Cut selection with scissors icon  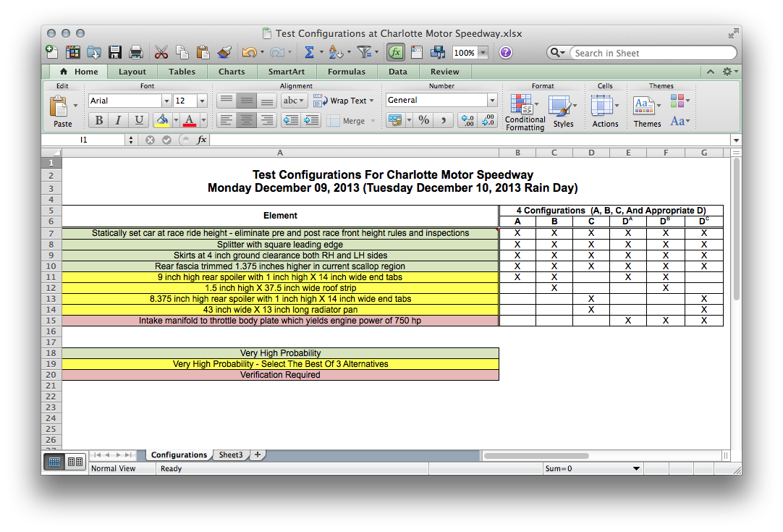tap(161, 52)
